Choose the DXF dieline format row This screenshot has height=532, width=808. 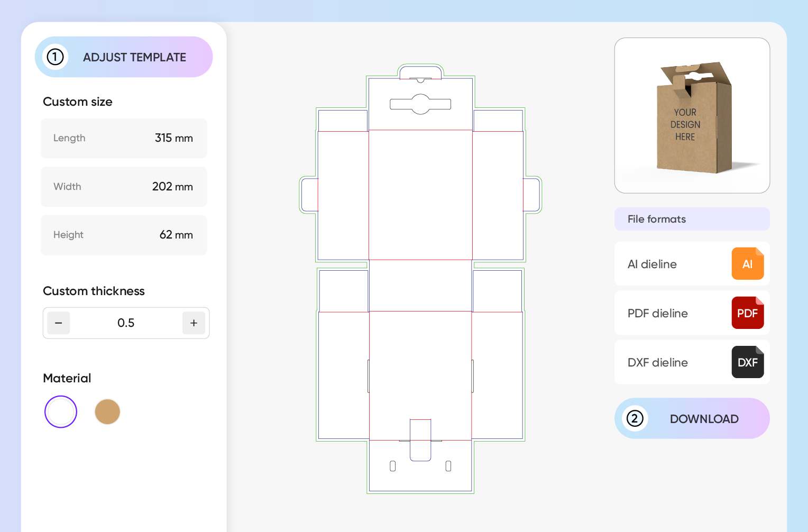(x=692, y=362)
